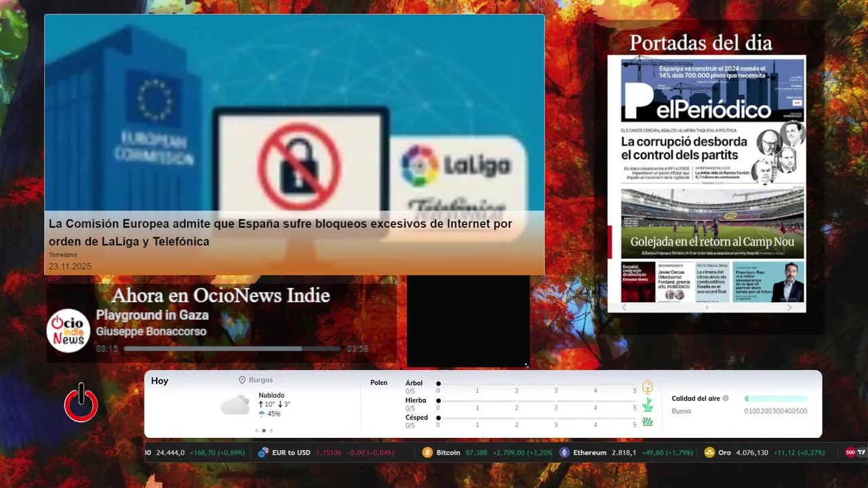Click the umbrella rain chance icon
The width and height of the screenshot is (868, 488).
coord(262,414)
